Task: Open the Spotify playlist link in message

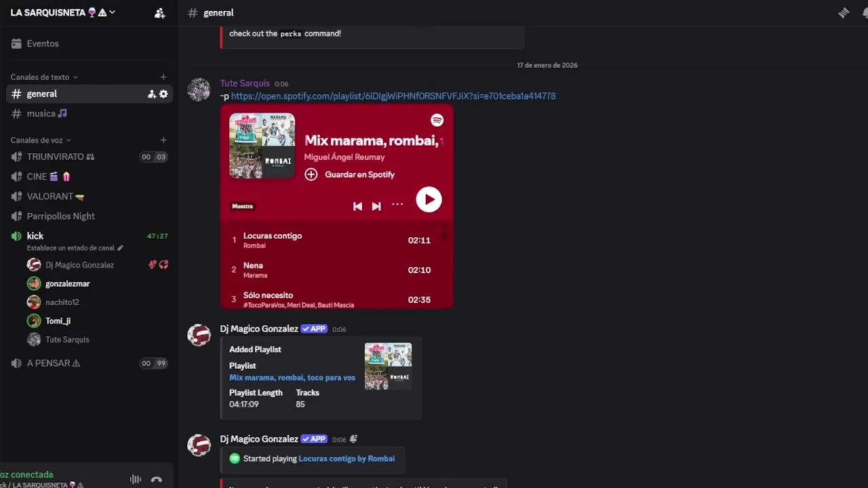Action: tap(393, 96)
